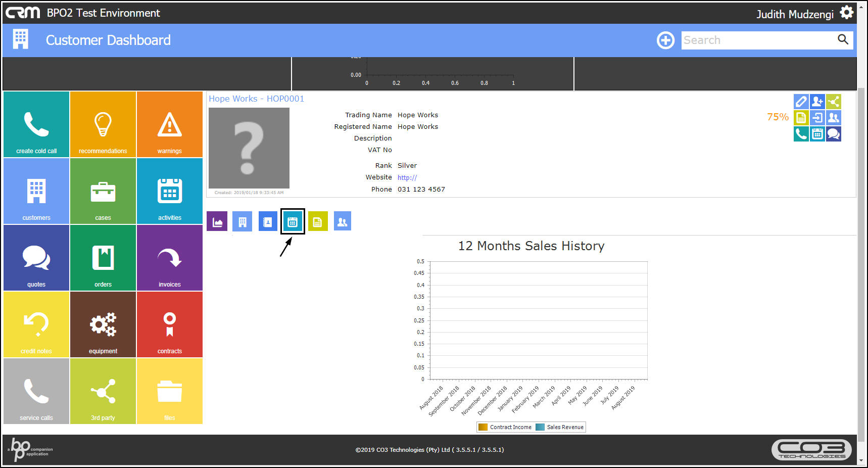Click the magnifier search button
868x468 pixels.
(843, 39)
